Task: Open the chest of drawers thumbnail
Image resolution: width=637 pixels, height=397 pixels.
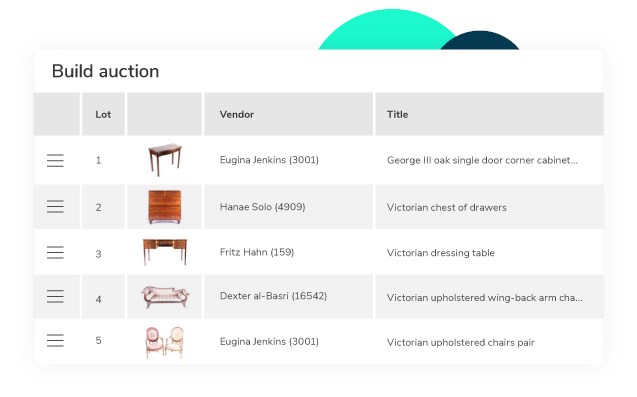Action: tap(165, 207)
